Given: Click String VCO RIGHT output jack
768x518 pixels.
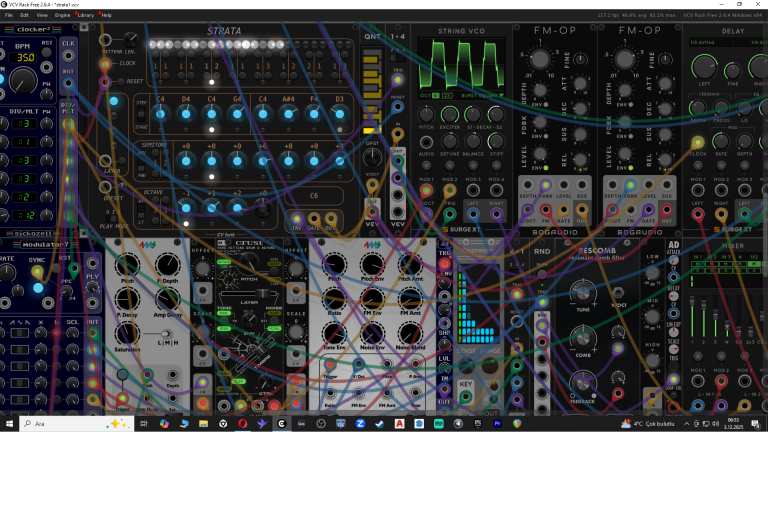Looking at the screenshot, I should pos(496,213).
